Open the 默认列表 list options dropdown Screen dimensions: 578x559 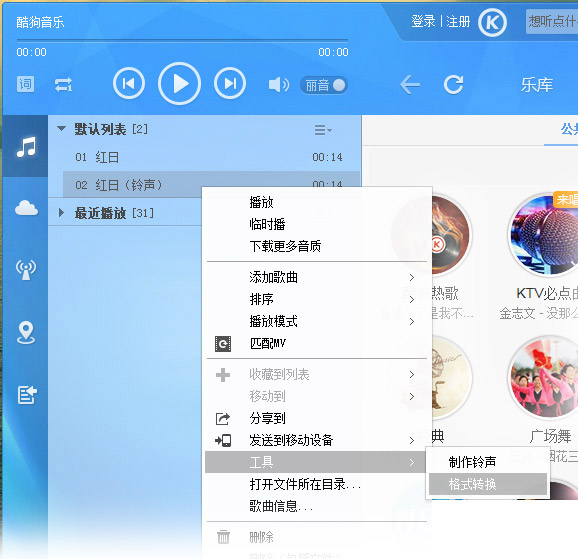click(x=323, y=130)
